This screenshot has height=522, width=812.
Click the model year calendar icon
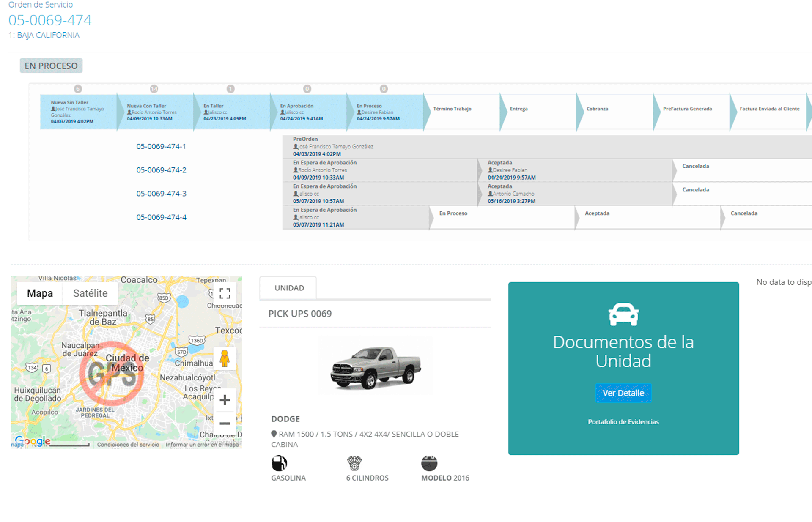(x=429, y=463)
